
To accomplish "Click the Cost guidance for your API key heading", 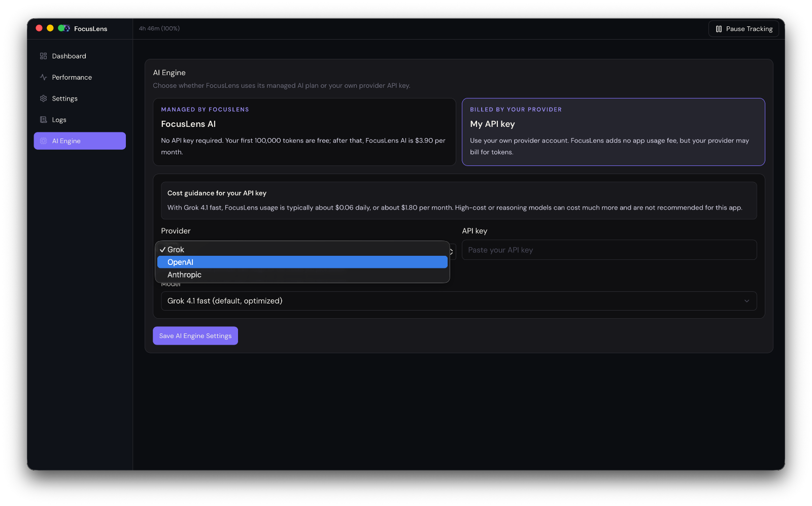I will pos(217,193).
